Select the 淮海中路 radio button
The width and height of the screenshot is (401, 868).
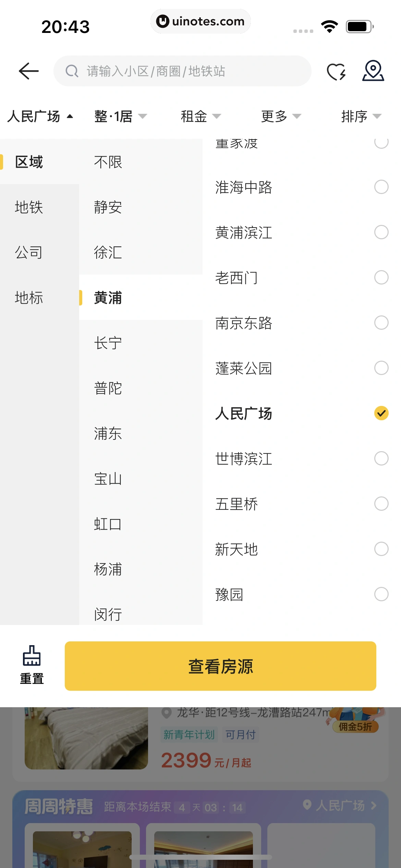(x=381, y=187)
